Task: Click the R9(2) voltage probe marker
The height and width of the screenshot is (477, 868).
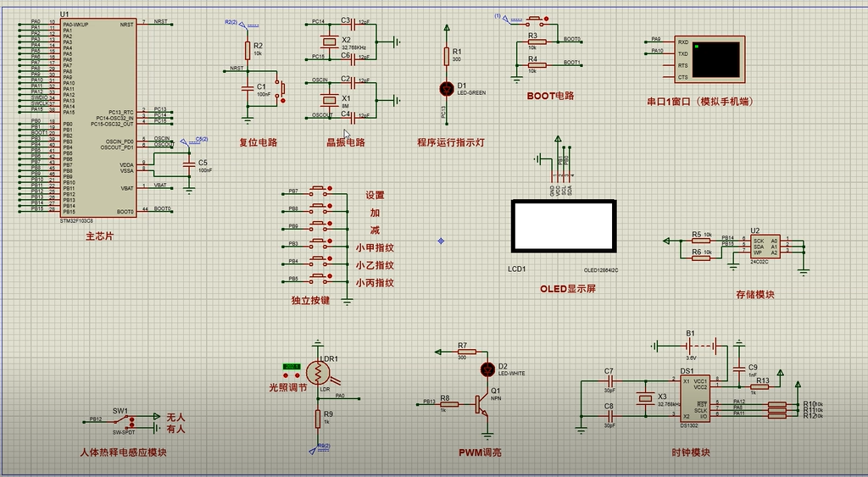Action: 320,448
